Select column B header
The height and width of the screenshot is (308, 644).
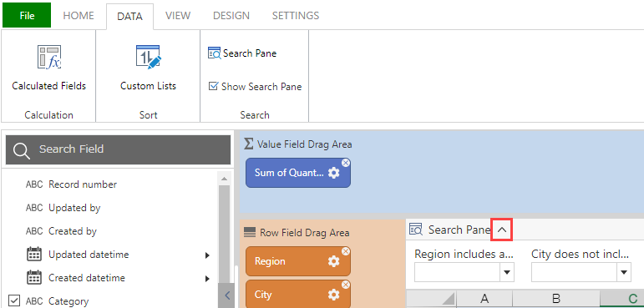tap(556, 299)
